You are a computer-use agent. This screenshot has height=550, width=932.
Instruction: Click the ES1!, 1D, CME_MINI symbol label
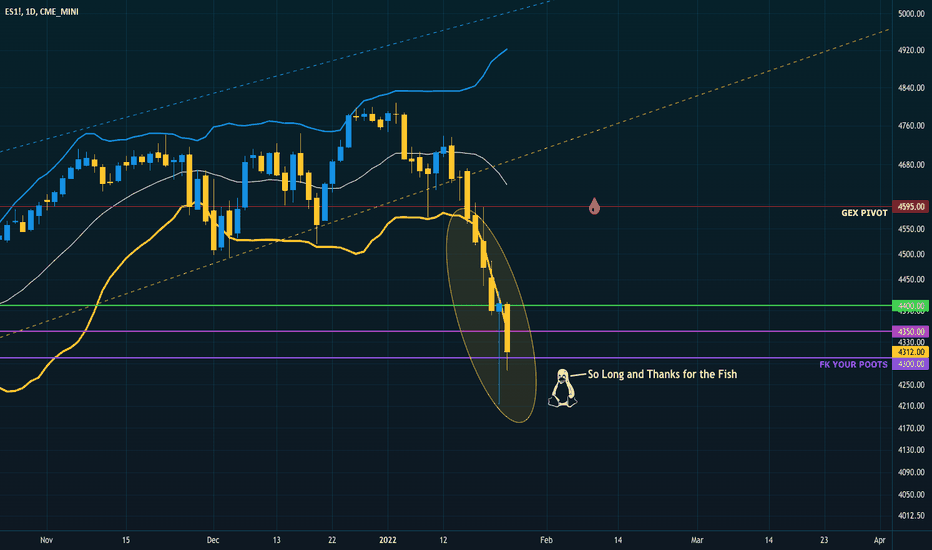pos(42,11)
